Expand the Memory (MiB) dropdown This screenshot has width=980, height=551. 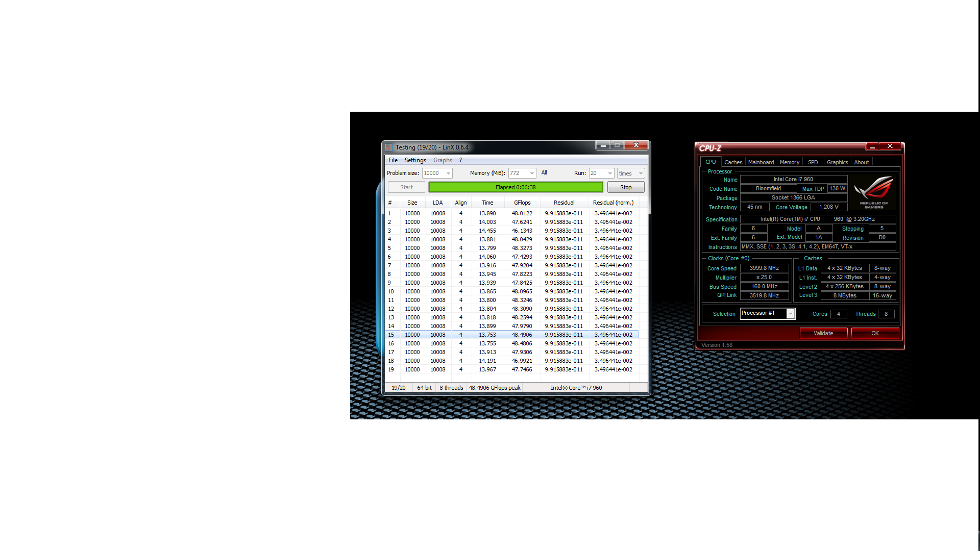(x=531, y=173)
